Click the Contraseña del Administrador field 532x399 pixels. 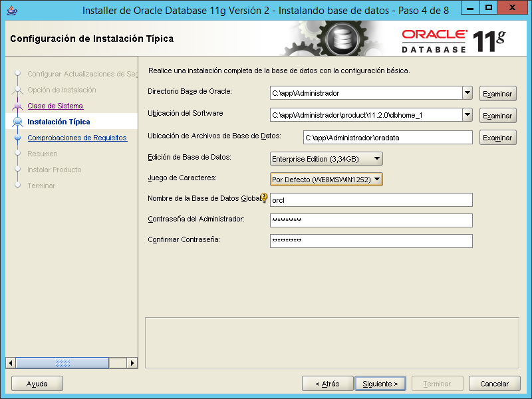click(x=370, y=220)
